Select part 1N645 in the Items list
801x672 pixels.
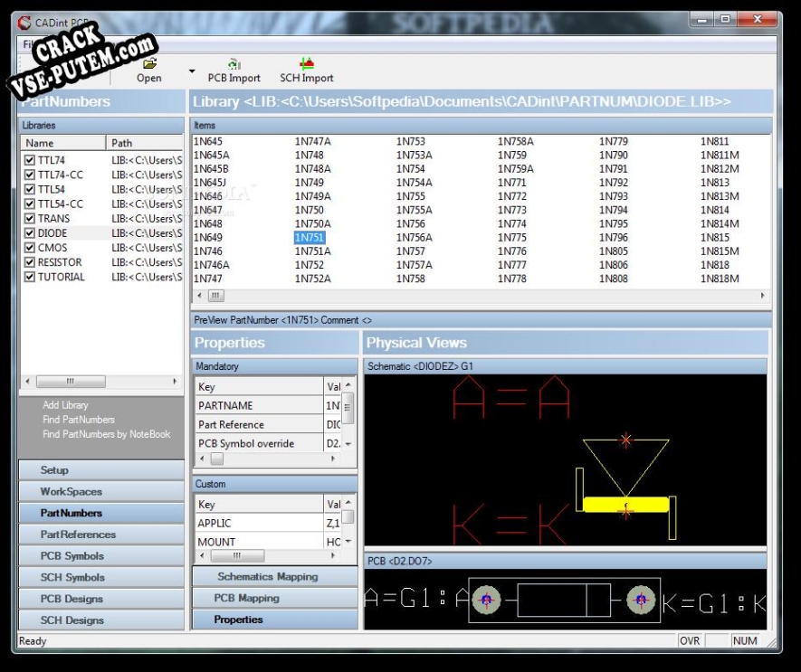tap(208, 141)
